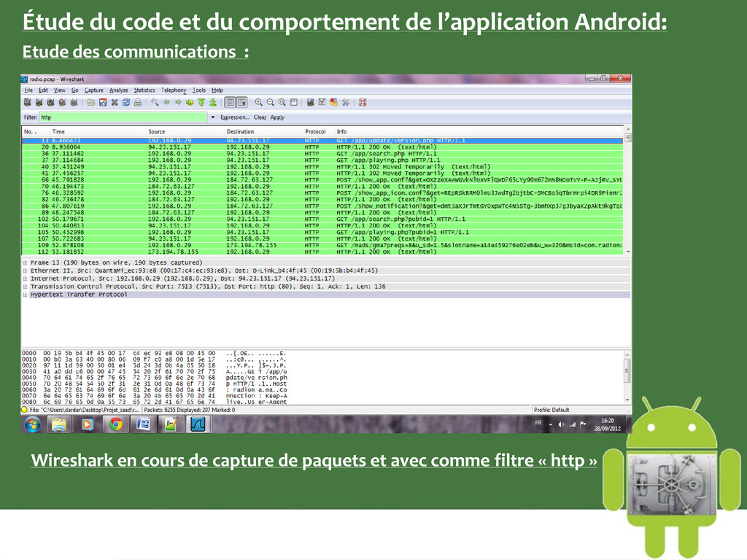The height and width of the screenshot is (560, 747).
Task: Open the View menu
Action: click(60, 90)
